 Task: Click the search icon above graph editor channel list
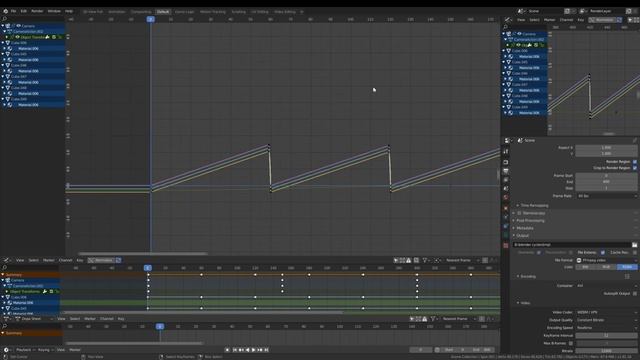[x=4, y=19]
